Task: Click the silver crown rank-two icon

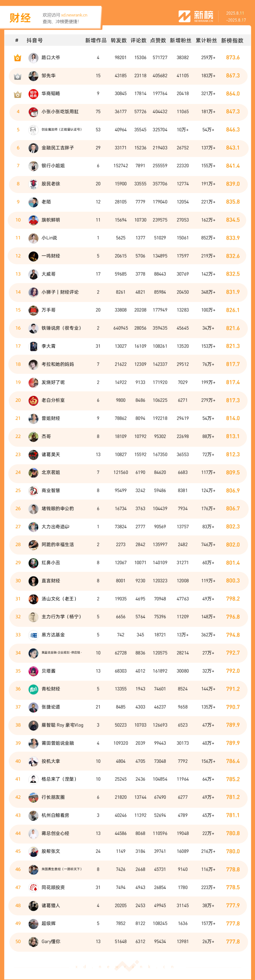Action: point(17,76)
